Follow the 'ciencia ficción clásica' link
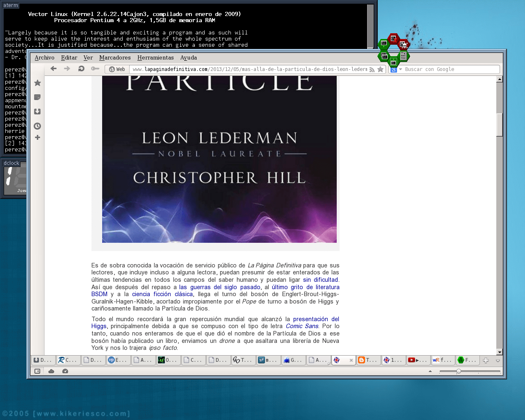The width and height of the screenshot is (525, 420). point(162,294)
